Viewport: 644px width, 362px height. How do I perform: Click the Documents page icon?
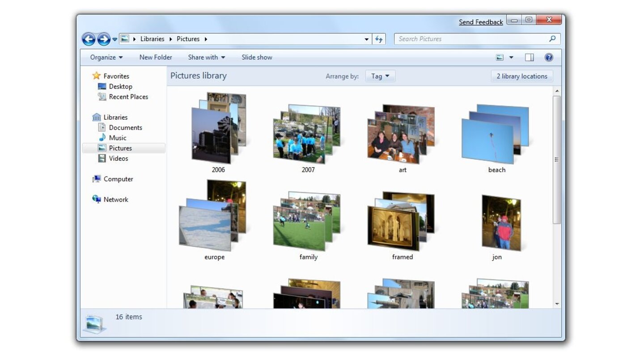pos(102,127)
